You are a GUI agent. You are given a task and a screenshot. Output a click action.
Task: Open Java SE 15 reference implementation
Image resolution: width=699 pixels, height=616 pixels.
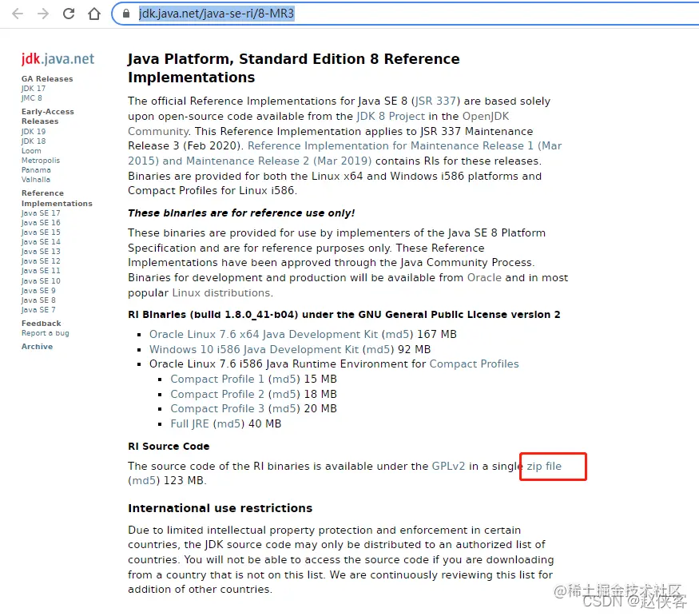pos(41,232)
